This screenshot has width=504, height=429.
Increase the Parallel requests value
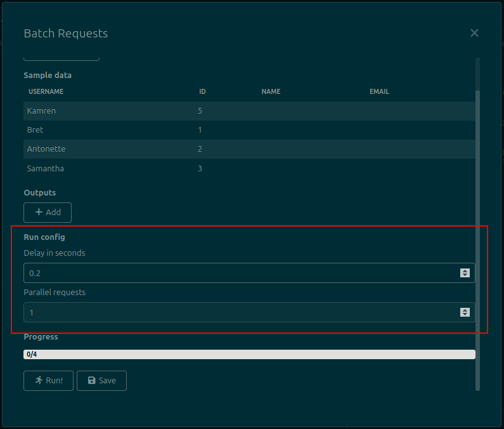pos(465,310)
